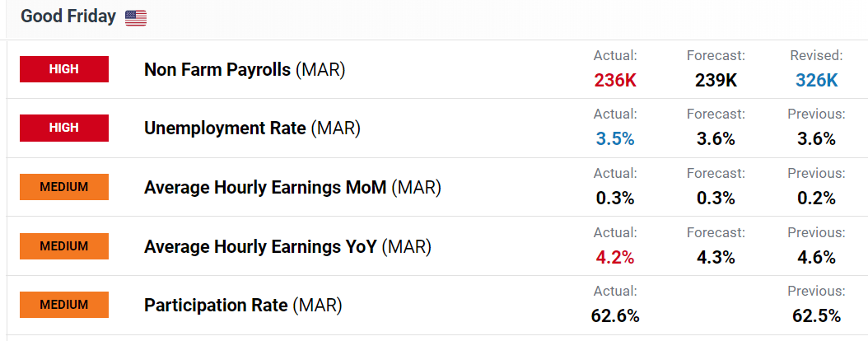
Task: Click the 62.5% previous participation value
Action: click(x=816, y=316)
